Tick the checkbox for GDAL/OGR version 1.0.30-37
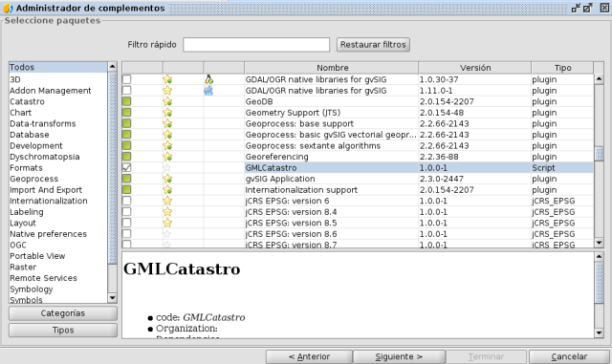The width and height of the screenshot is (612, 364). (x=127, y=79)
